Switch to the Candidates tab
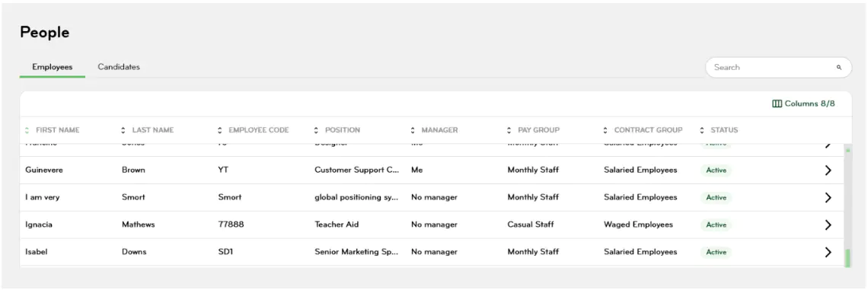This screenshot has height=290, width=868. [x=119, y=67]
